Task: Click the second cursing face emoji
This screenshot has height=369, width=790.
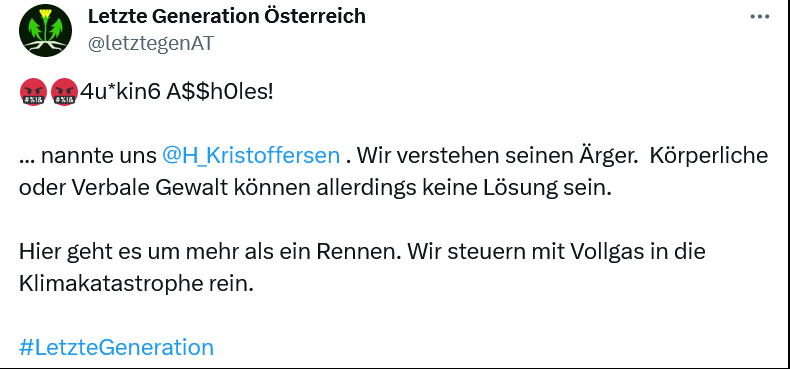Action: point(64,93)
